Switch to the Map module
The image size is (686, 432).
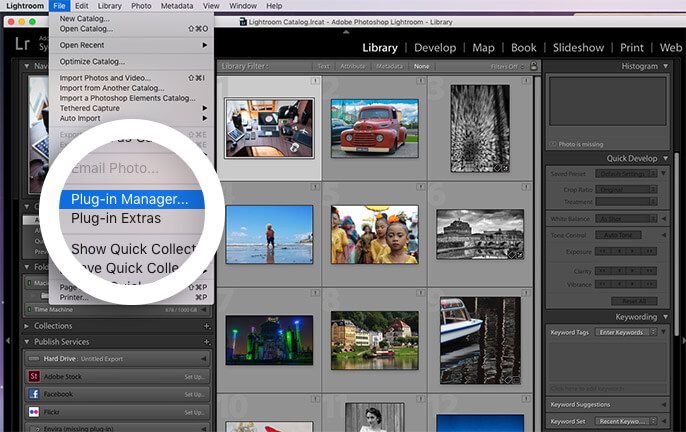pyautogui.click(x=483, y=48)
